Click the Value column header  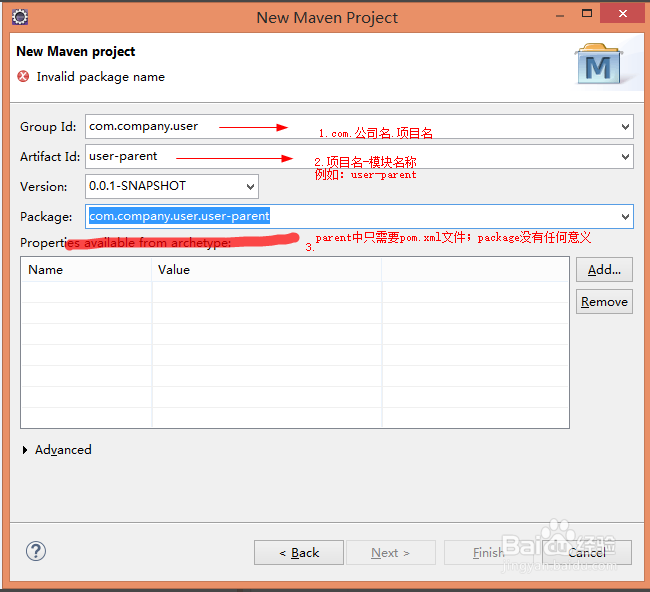(x=267, y=270)
